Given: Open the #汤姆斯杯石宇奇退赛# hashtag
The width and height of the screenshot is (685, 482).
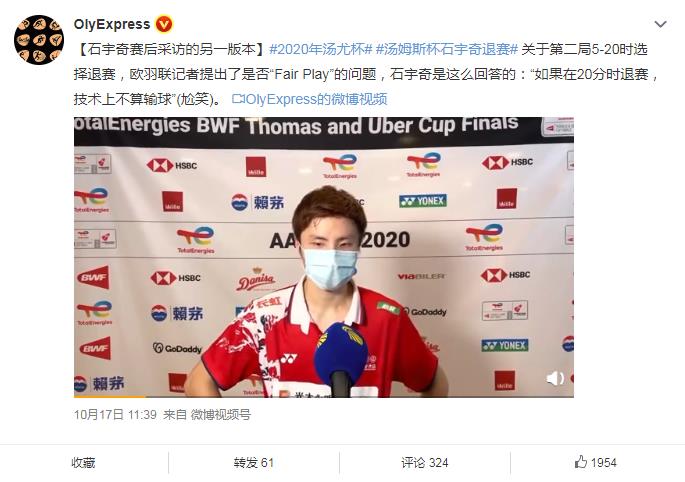Looking at the screenshot, I should point(446,49).
